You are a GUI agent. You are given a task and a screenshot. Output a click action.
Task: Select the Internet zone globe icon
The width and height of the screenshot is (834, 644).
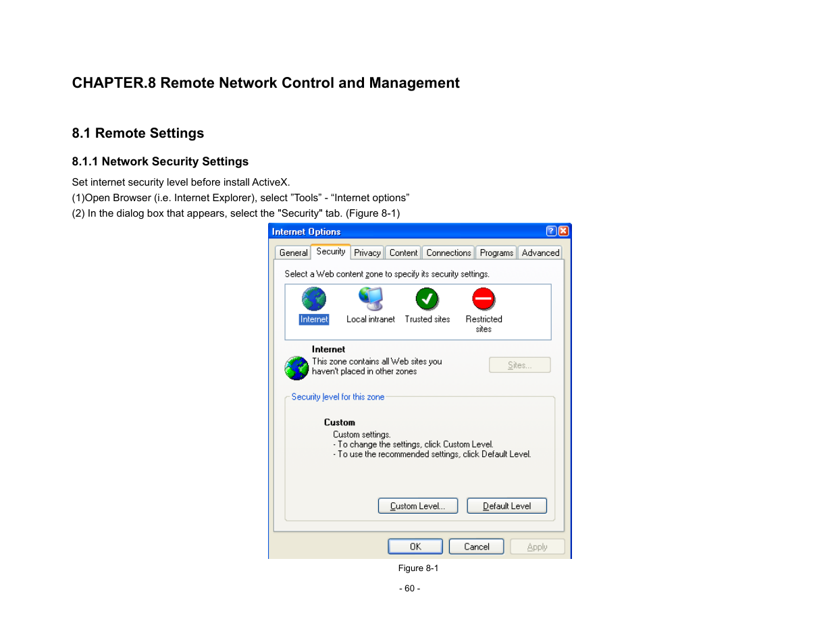tap(314, 299)
